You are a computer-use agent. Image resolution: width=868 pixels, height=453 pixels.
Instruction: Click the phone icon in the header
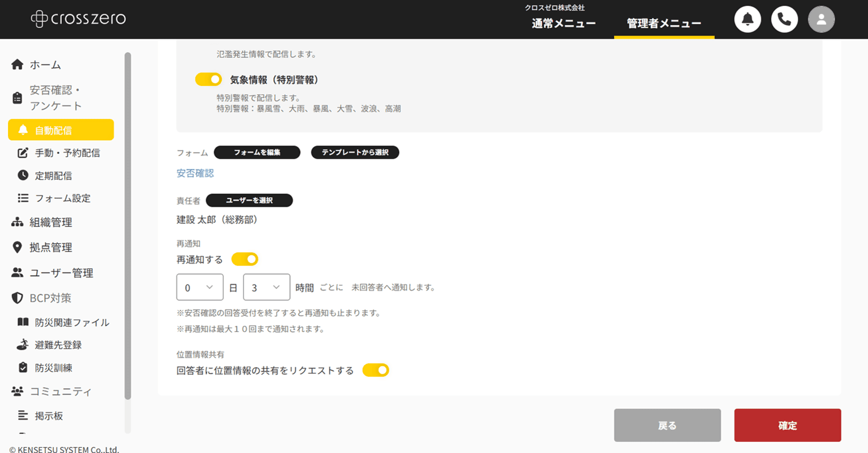point(784,19)
